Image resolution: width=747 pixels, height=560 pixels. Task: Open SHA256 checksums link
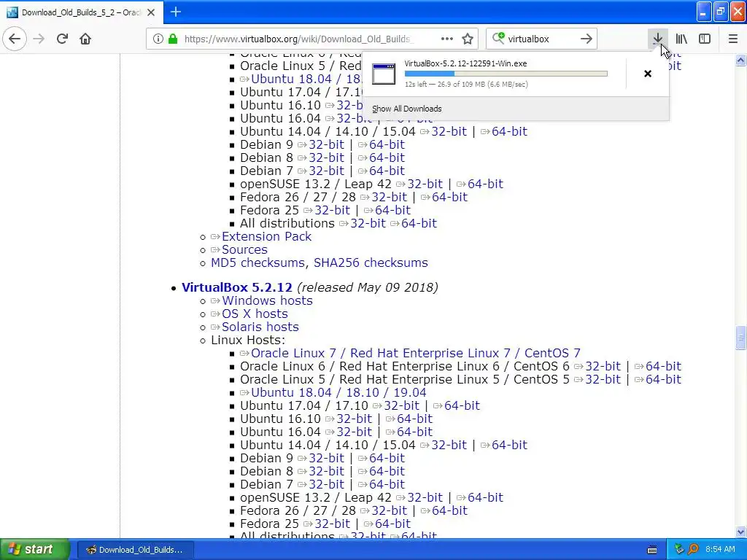[x=371, y=262]
